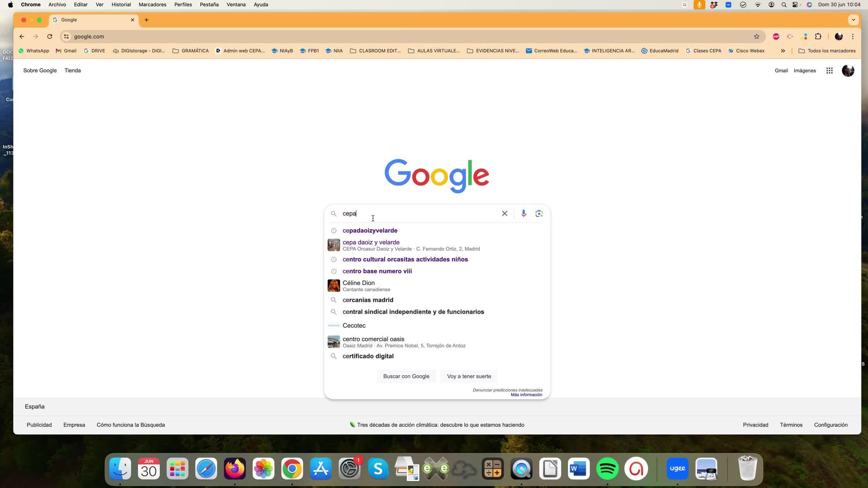Reload the current page
Image resolution: width=868 pixels, height=488 pixels.
click(x=50, y=36)
